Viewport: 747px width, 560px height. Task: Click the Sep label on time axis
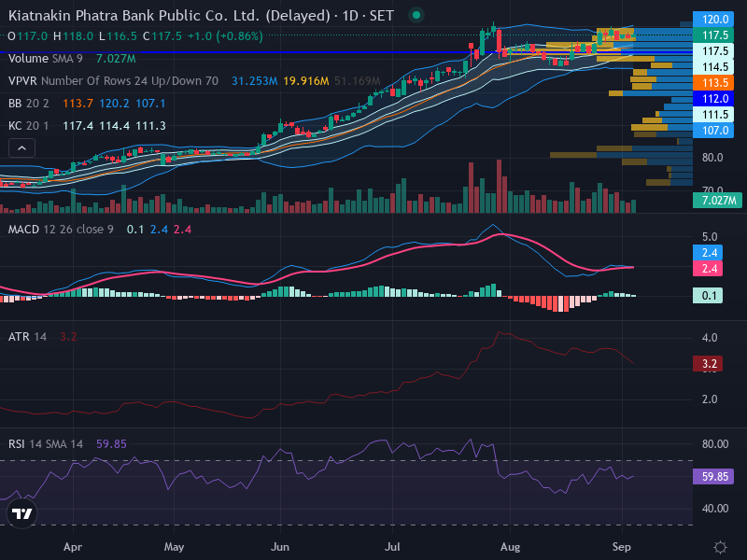click(622, 547)
